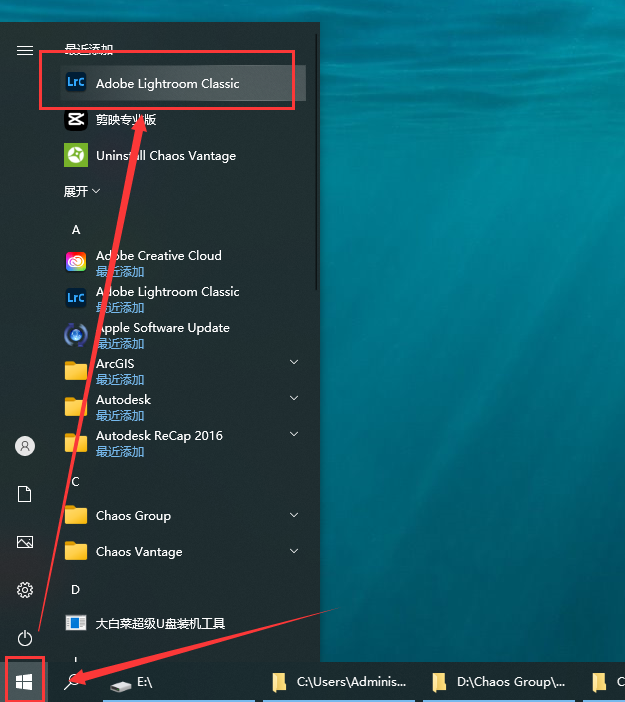Screen dimensions: 625x702
Task: Open Adobe Lightroom Classic under section A
Action: click(x=183, y=299)
